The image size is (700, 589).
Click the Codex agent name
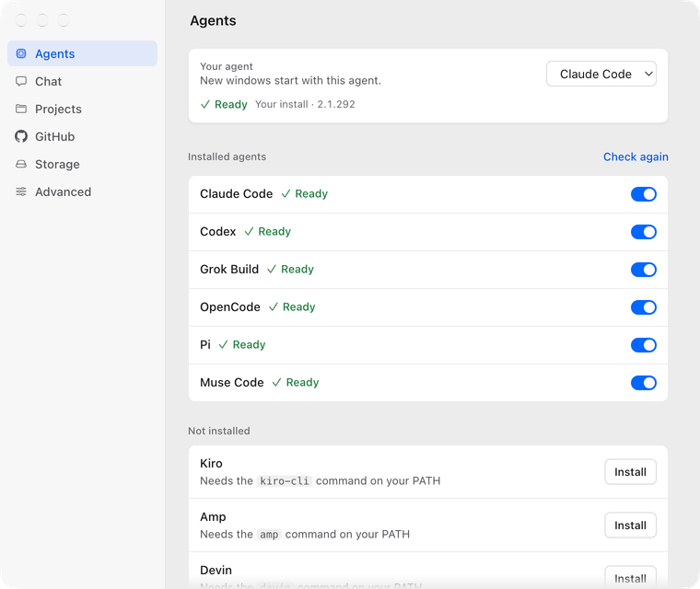[218, 231]
